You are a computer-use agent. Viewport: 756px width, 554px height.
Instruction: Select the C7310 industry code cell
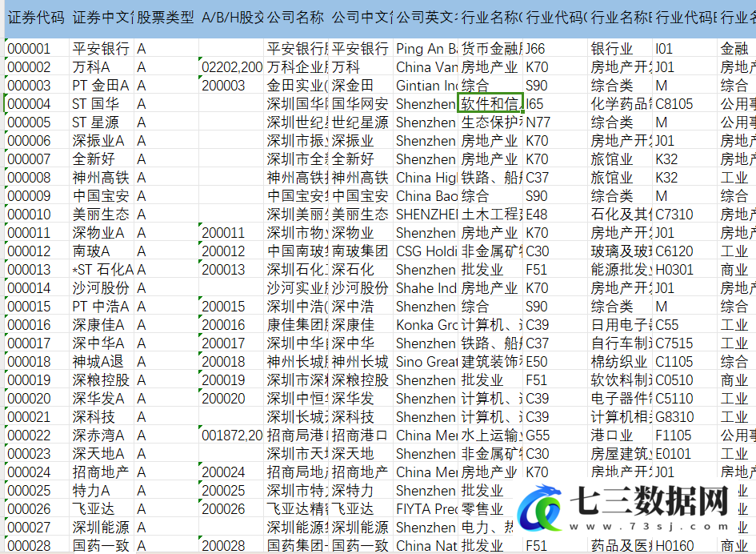685,215
